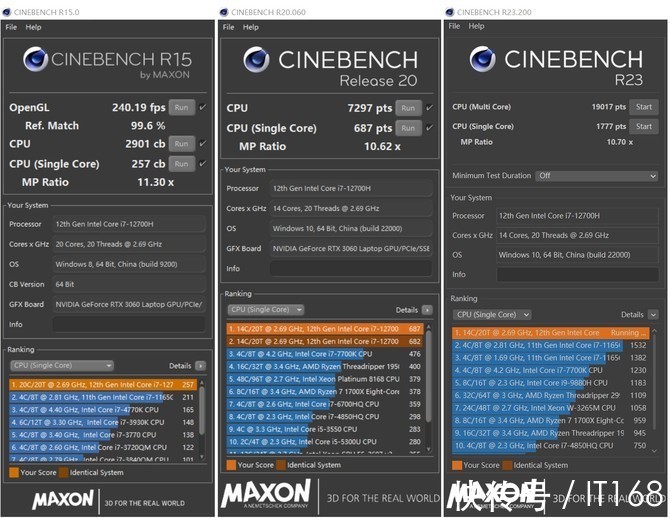Open Help menu in Cinebench R23 window

pos(476,26)
